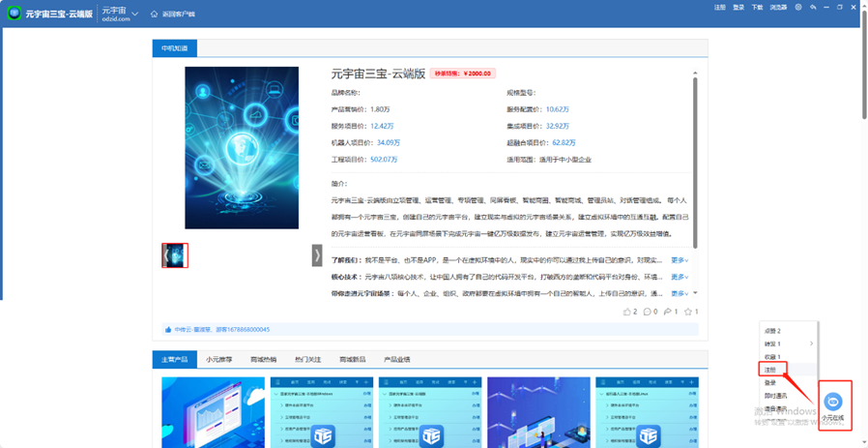Click the comment bubble icon showing 0

[x=647, y=312]
